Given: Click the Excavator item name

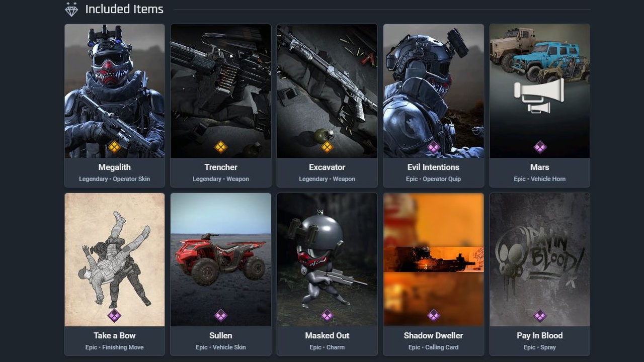Looking at the screenshot, I should 327,167.
